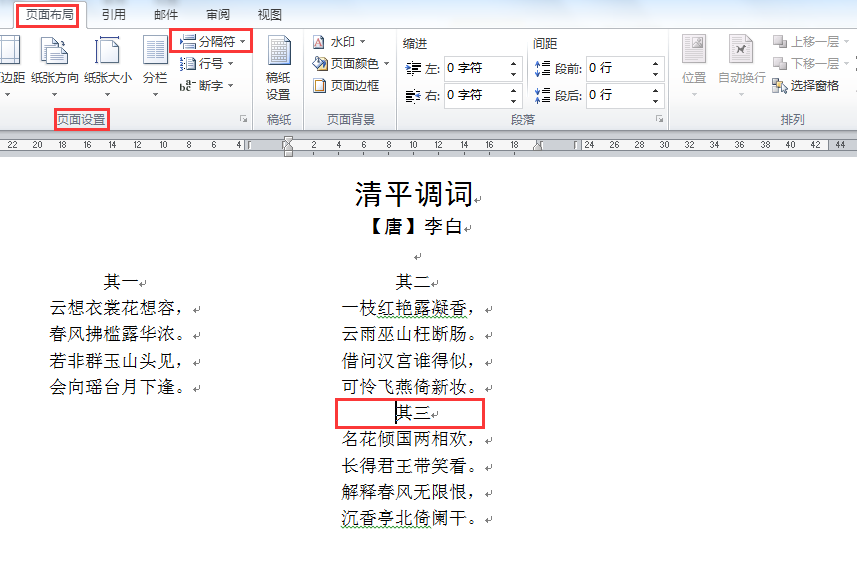Open the 段落 paragraph dialog launcher
857x563 pixels.
[x=659, y=119]
